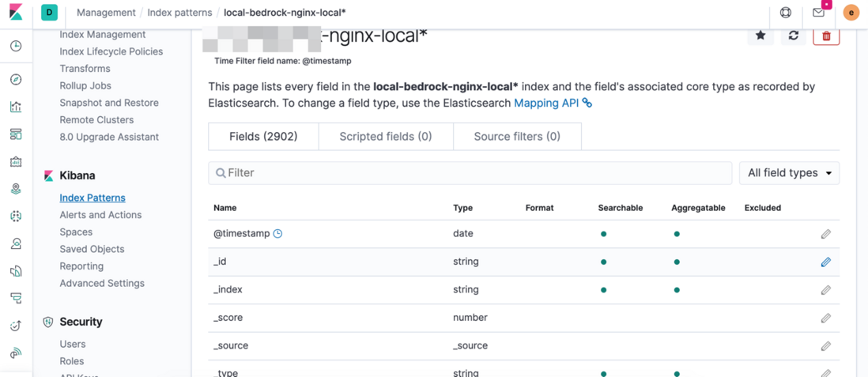Go to Index patterns breadcrumb
The height and width of the screenshot is (377, 868).
(x=179, y=12)
